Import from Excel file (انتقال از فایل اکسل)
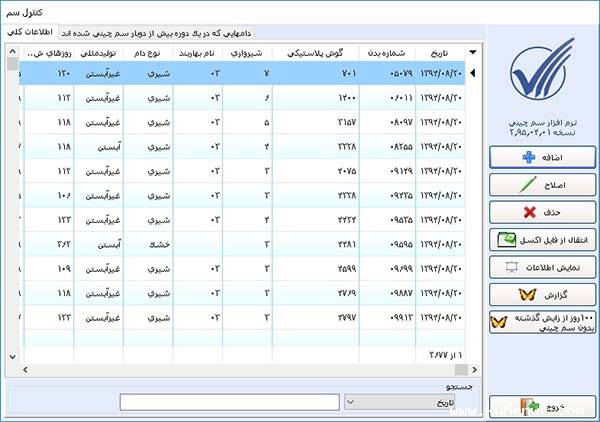 [x=542, y=240]
